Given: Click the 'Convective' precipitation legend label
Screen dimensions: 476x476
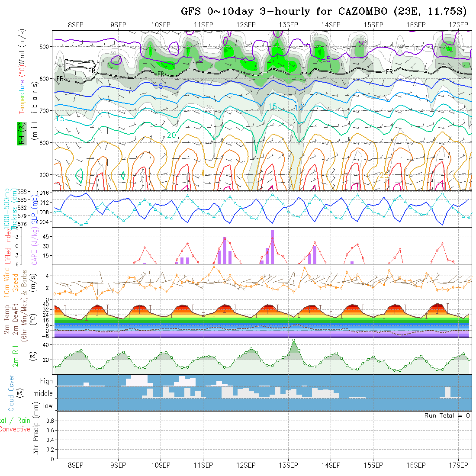Looking at the screenshot, I should (x=15, y=429).
